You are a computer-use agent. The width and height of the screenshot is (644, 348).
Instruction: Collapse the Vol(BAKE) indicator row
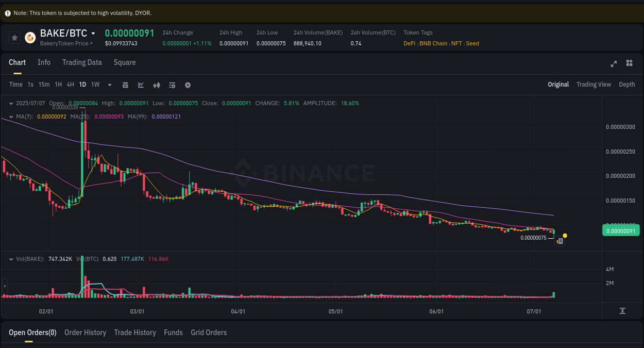point(10,258)
